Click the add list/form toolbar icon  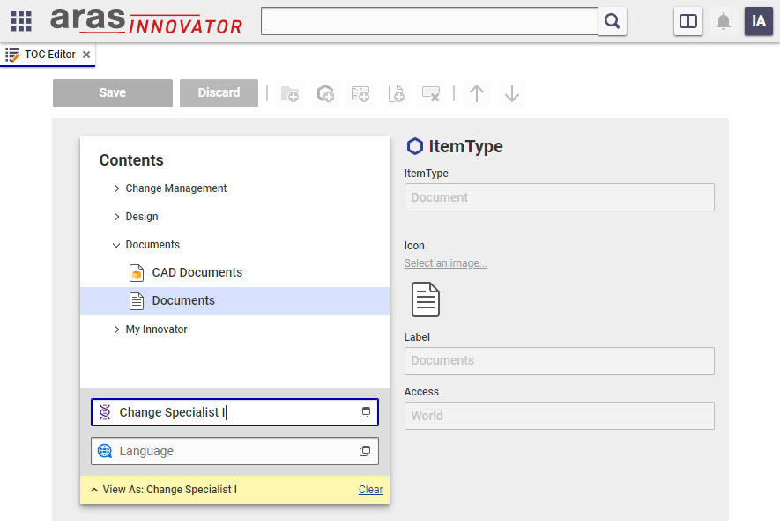point(360,93)
